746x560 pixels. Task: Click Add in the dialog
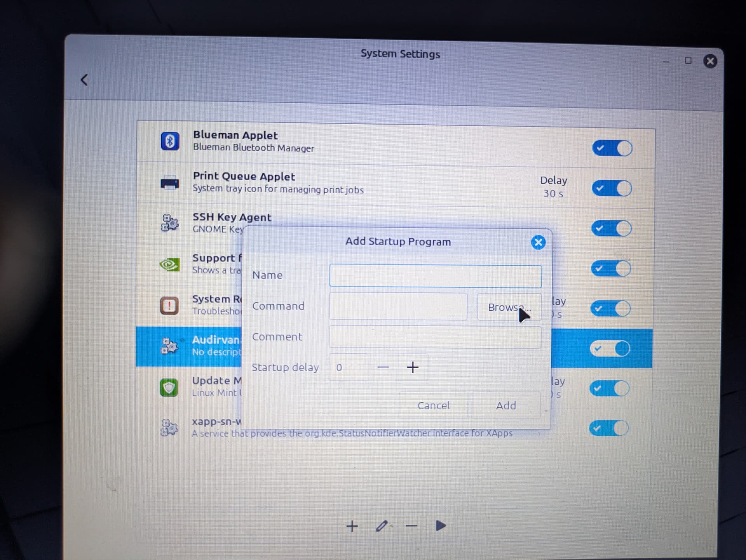[x=506, y=405]
